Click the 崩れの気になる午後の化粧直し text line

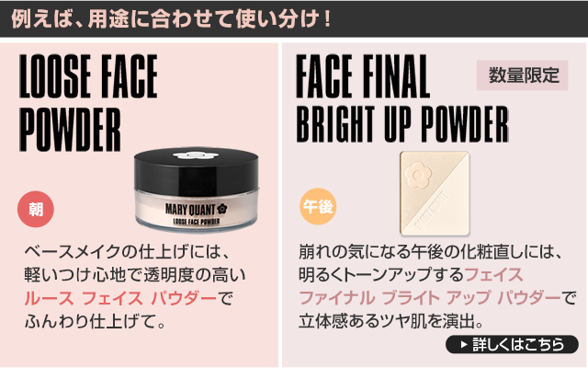[430, 252]
